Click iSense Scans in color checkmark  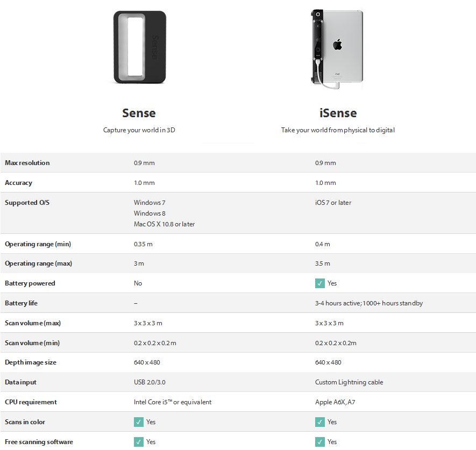click(319, 422)
